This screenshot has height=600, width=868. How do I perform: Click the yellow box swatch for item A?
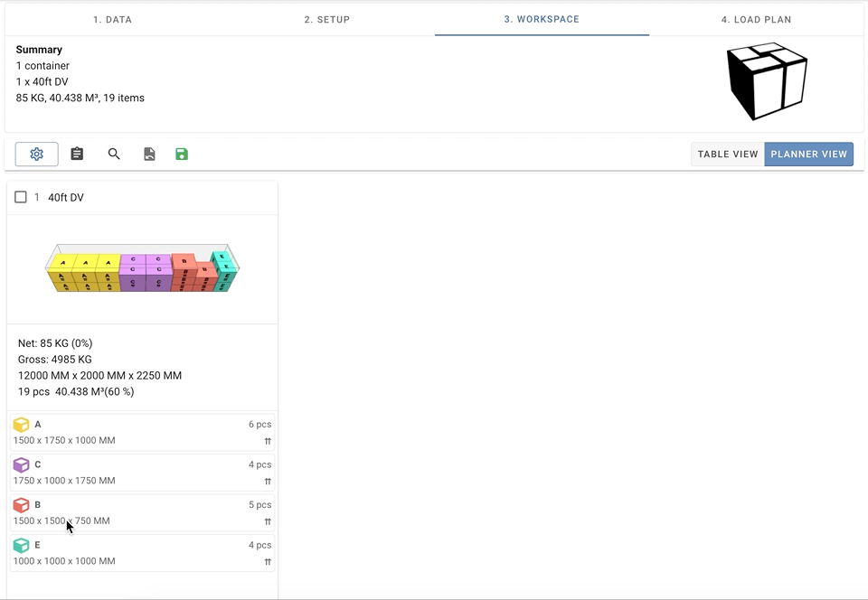point(21,425)
